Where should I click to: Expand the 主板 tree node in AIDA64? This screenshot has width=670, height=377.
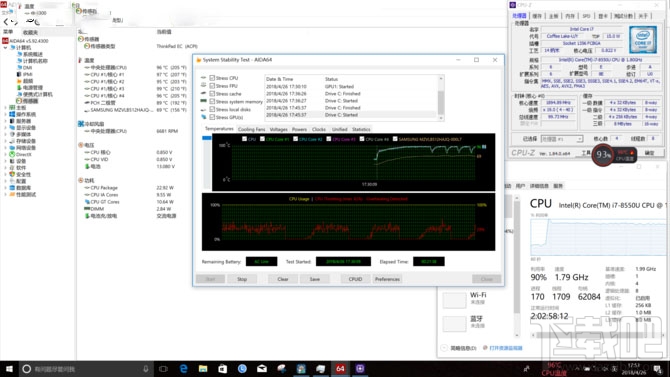5,108
